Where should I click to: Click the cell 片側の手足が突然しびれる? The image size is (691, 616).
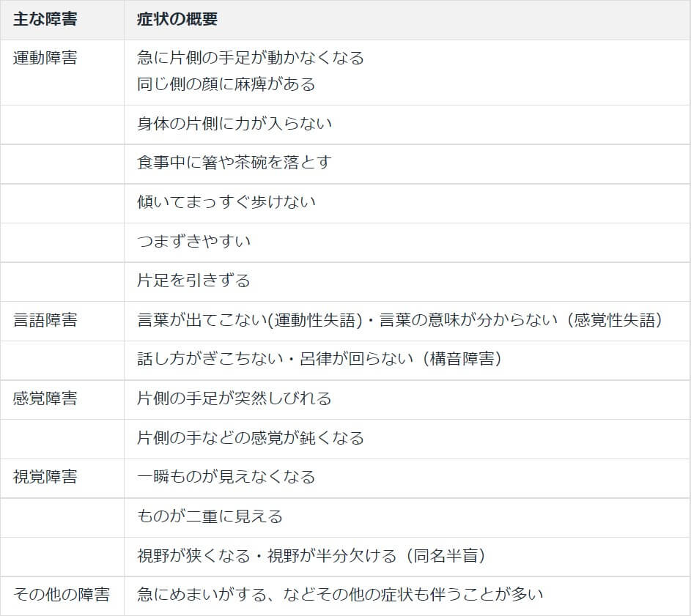pos(234,399)
